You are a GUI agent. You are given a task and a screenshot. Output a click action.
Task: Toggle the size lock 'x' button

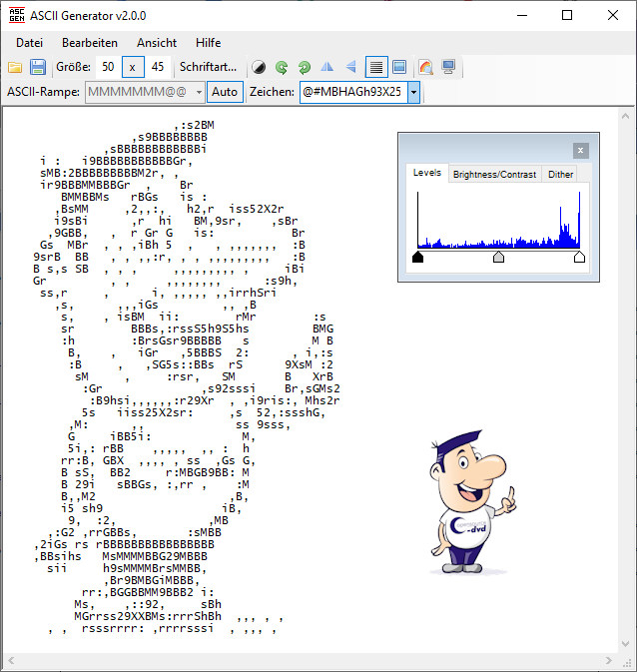pyautogui.click(x=134, y=67)
